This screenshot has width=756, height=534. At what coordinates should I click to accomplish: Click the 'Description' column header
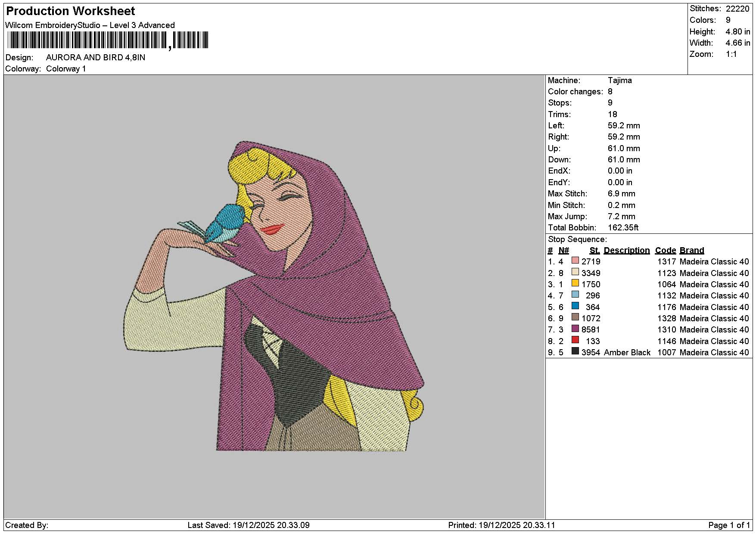click(627, 251)
